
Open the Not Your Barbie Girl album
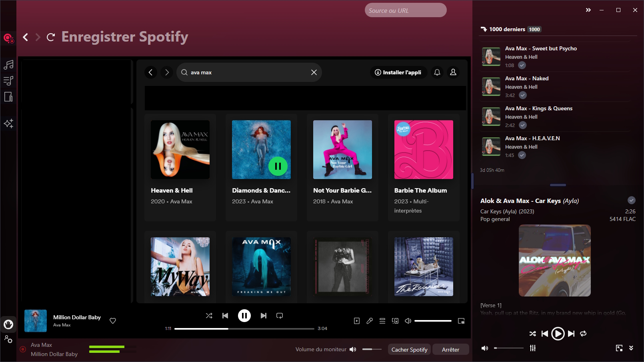342,167
